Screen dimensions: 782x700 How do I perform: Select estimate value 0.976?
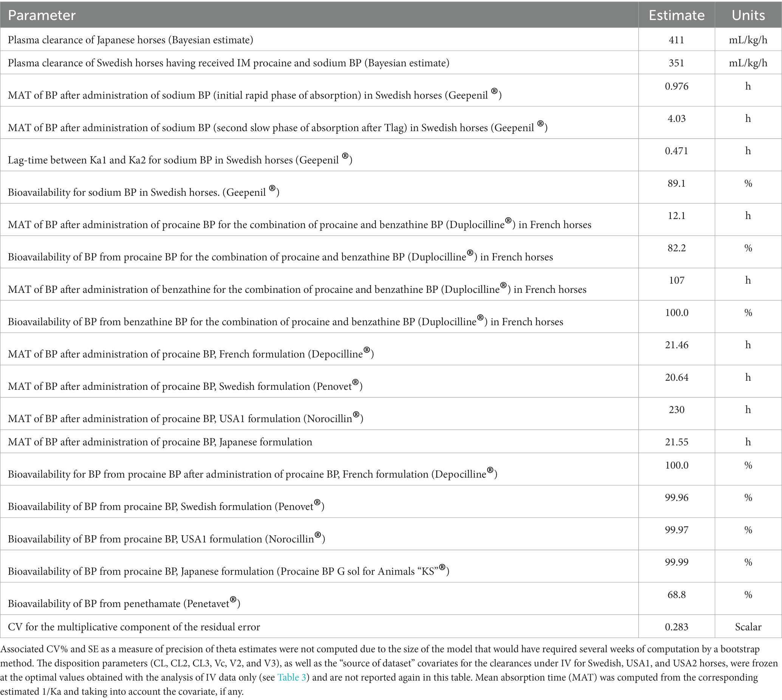(677, 86)
